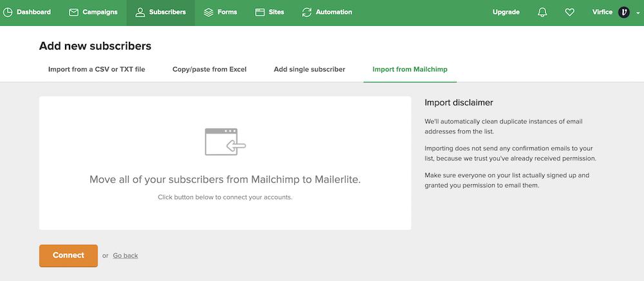The height and width of the screenshot is (281, 644).
Task: Click the paragraph starting 'Make sure everyone on your list'
Action: 507,180
